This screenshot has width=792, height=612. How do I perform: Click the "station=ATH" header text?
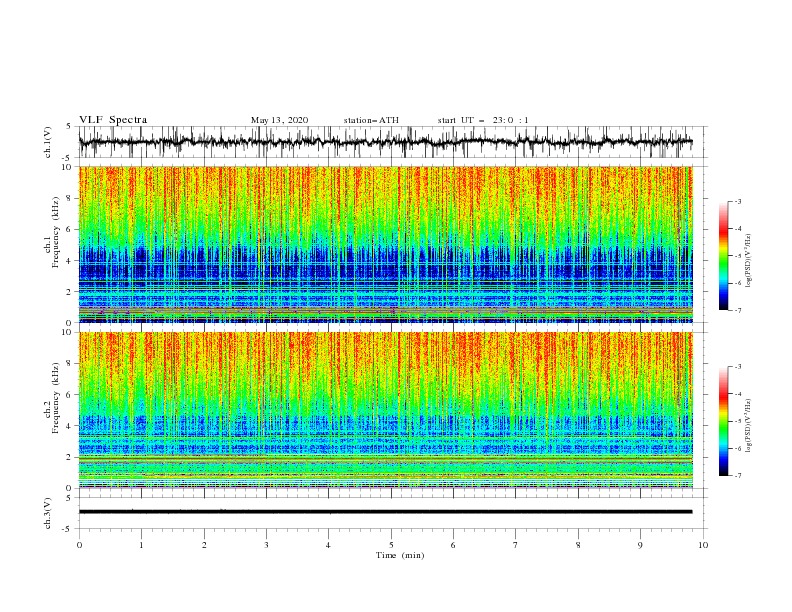[371, 120]
